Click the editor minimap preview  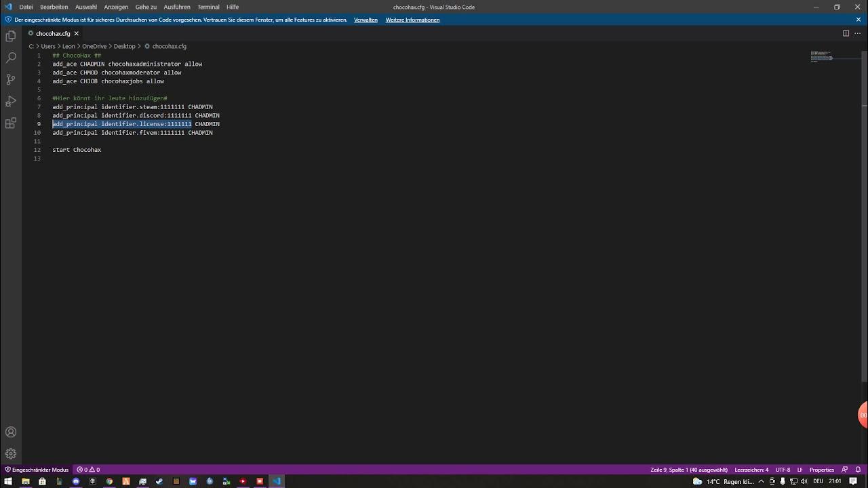coord(821,56)
